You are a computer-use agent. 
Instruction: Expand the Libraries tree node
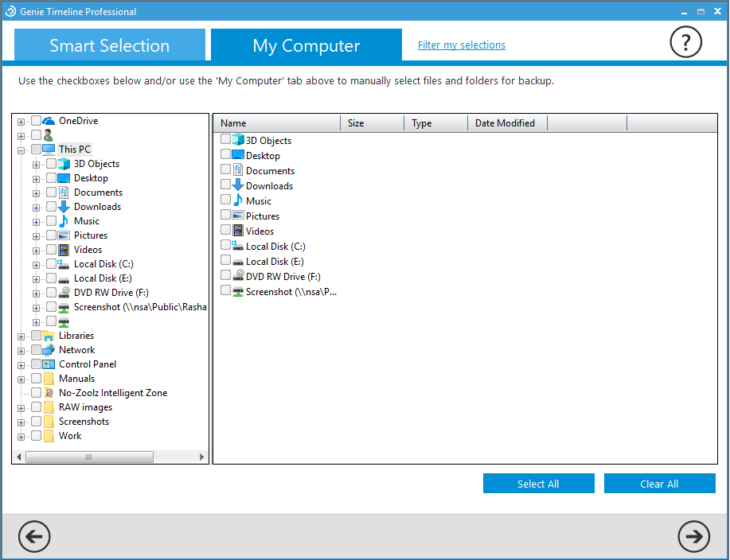coord(21,336)
